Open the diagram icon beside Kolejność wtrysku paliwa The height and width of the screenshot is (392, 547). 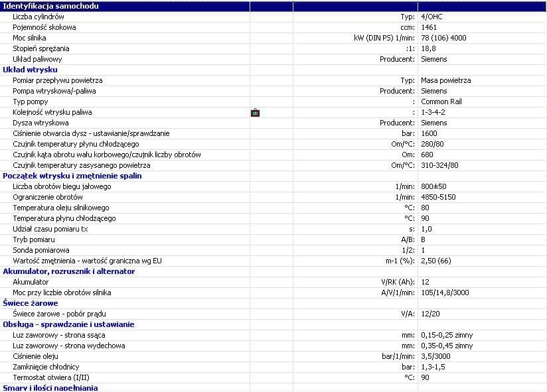tap(255, 113)
